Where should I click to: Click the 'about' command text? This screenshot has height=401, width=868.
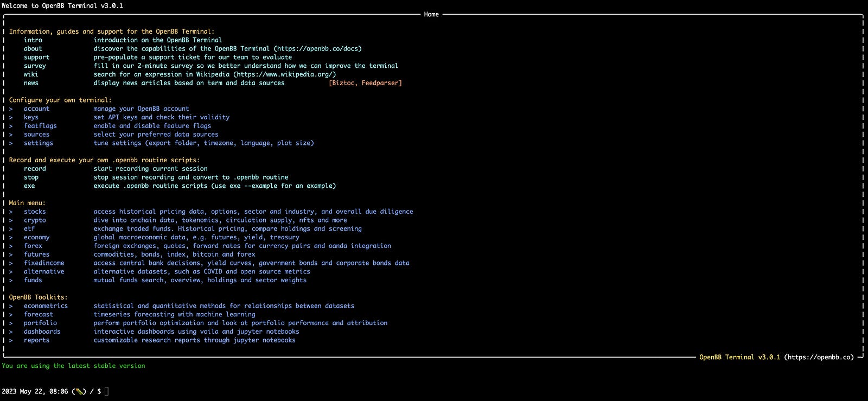pyautogui.click(x=33, y=49)
